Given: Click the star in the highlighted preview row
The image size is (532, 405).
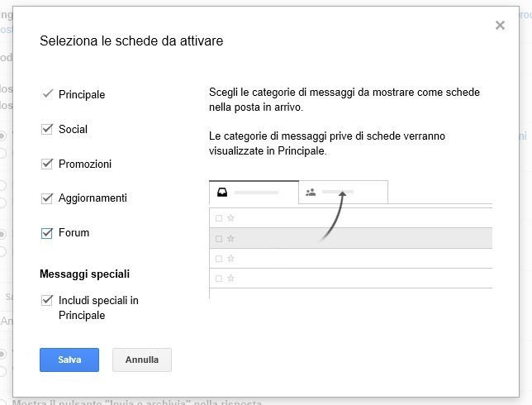Looking at the screenshot, I should 231,239.
